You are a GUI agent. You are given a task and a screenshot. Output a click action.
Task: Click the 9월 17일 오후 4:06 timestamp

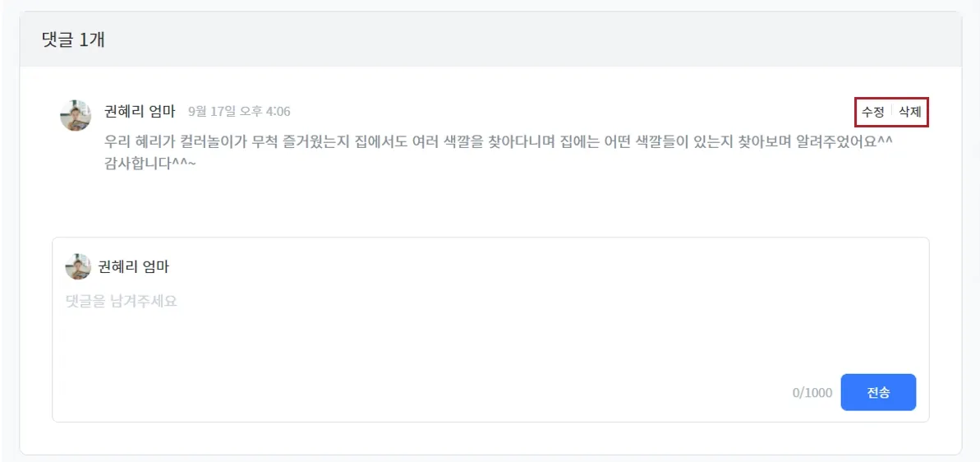pyautogui.click(x=239, y=112)
